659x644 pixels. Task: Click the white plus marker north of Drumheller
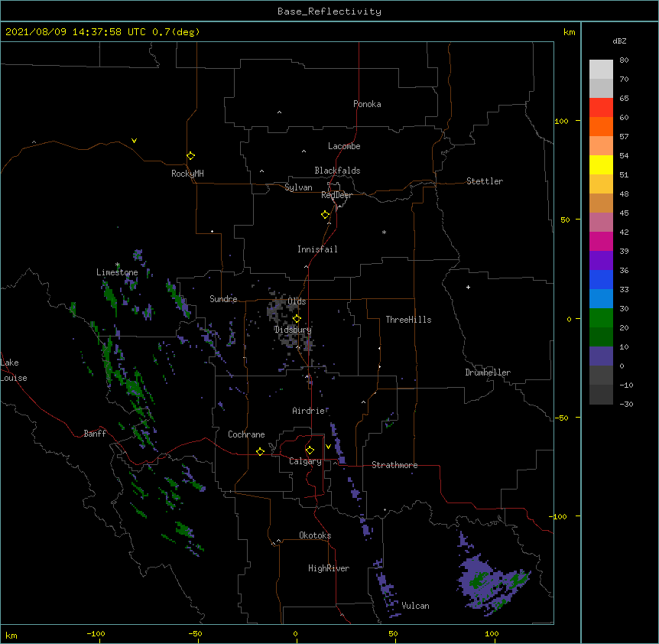[x=468, y=287]
